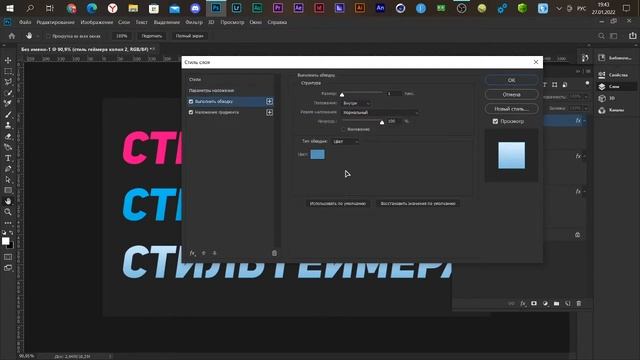
Task: Add another Gradient Overlay with plus button
Action: [x=269, y=112]
